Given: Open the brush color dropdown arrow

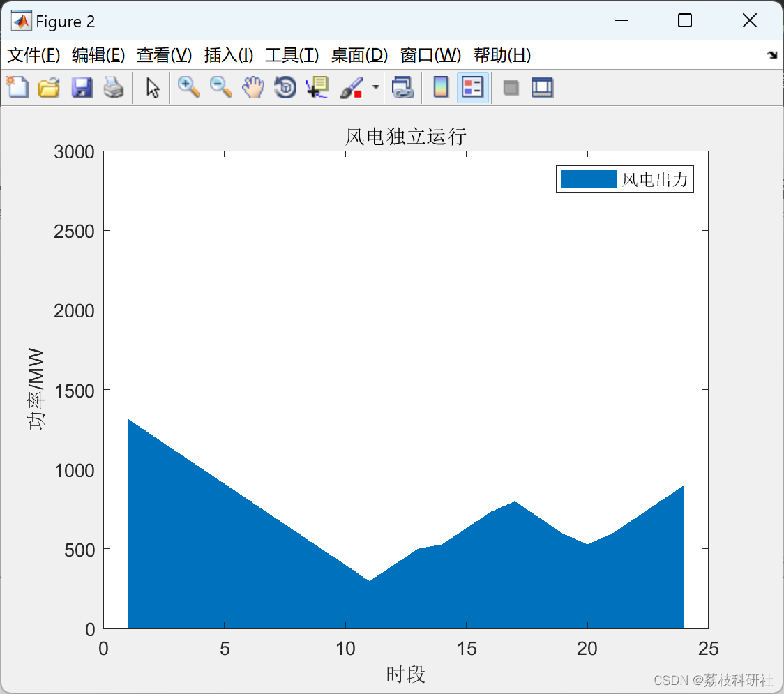Looking at the screenshot, I should (x=375, y=87).
